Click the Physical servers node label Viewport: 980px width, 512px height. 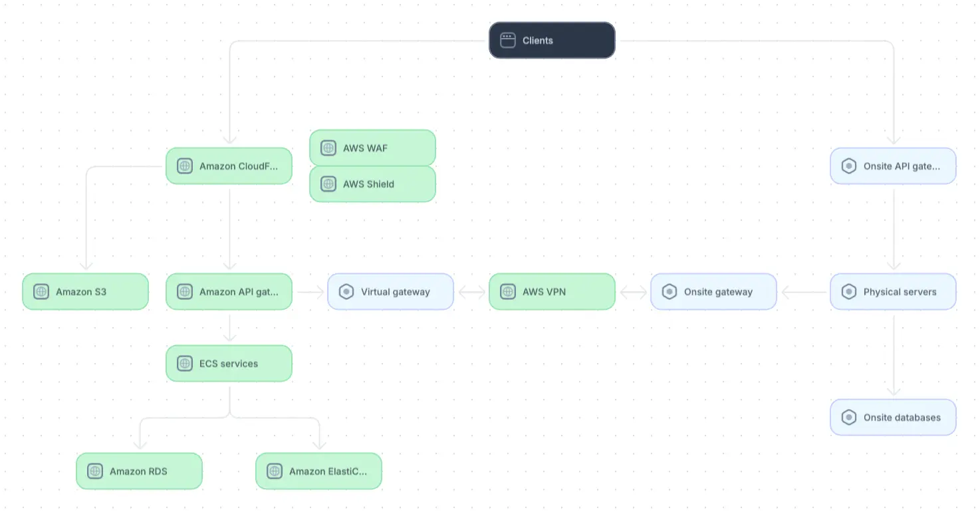tap(900, 292)
